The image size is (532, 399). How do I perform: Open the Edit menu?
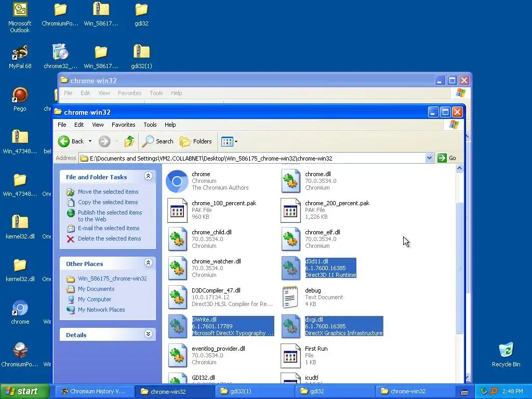point(79,125)
